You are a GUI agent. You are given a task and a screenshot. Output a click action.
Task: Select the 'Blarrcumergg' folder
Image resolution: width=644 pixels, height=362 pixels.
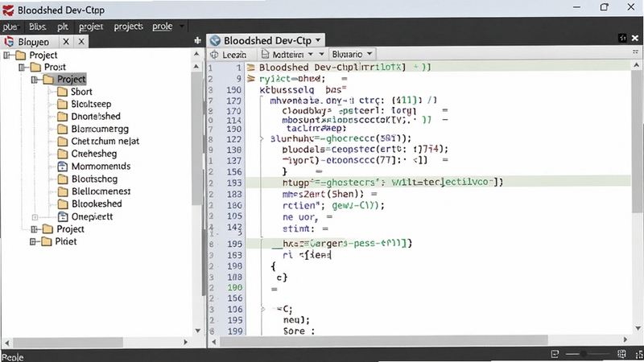click(x=93, y=129)
